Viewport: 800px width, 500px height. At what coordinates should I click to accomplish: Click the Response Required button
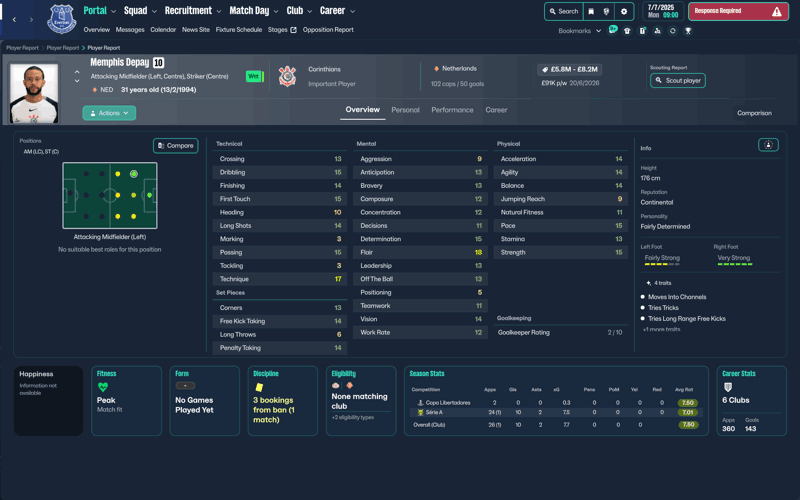[x=738, y=11]
